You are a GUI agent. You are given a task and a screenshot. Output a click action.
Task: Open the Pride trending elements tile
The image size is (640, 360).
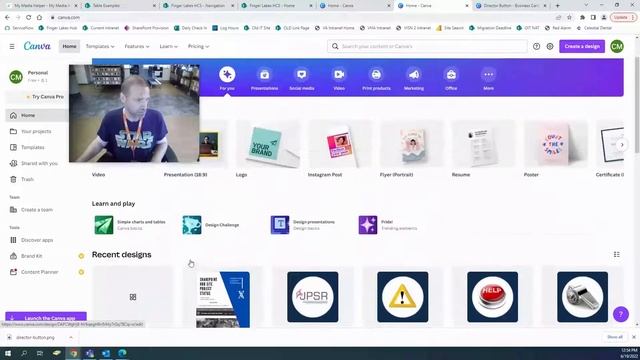pyautogui.click(x=388, y=225)
